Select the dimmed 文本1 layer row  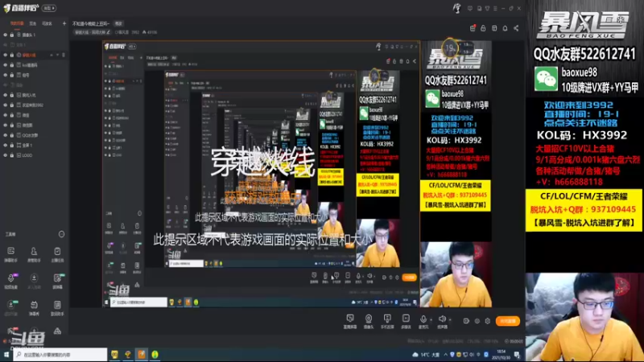35,45
